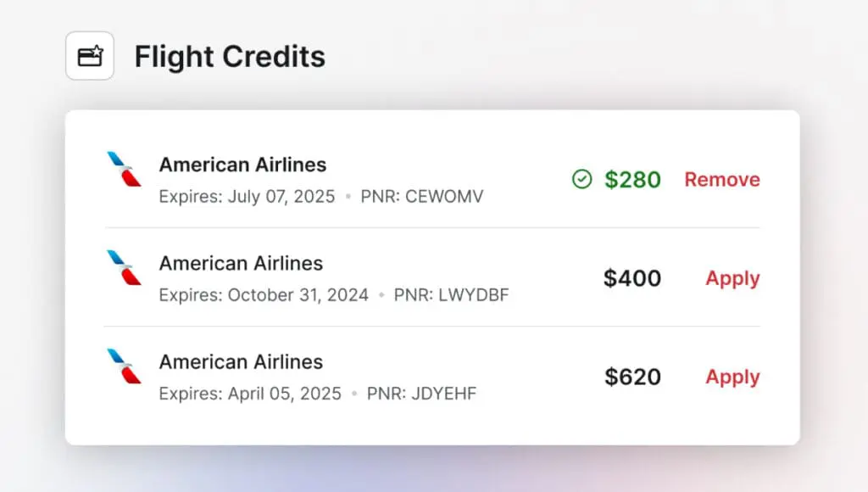The image size is (868, 492).
Task: Apply the $620 flight credit
Action: [x=732, y=377]
